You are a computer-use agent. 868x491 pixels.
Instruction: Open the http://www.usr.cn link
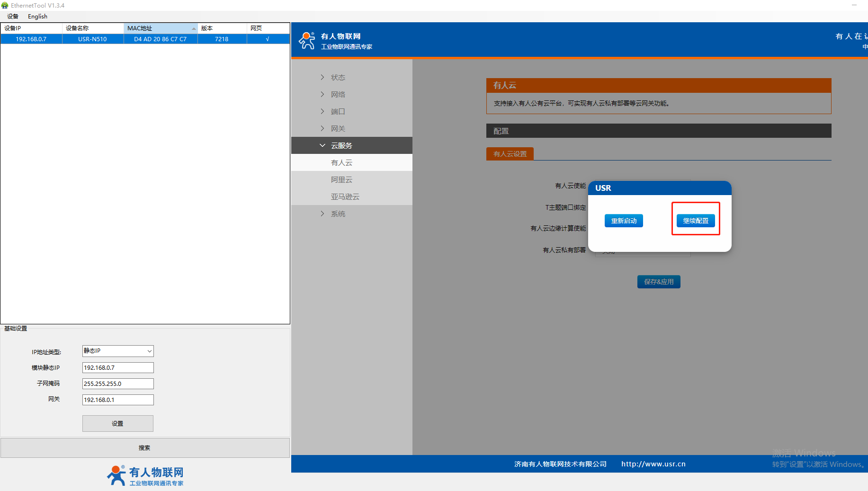[x=653, y=464]
